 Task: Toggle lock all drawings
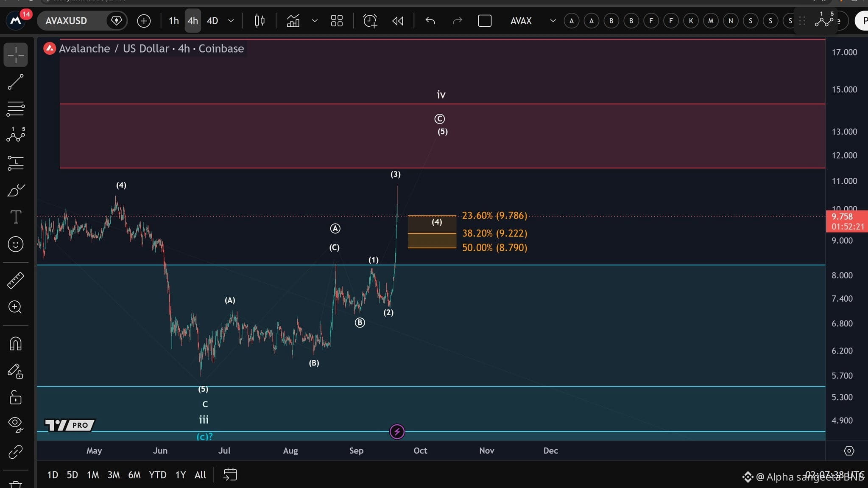click(x=16, y=398)
